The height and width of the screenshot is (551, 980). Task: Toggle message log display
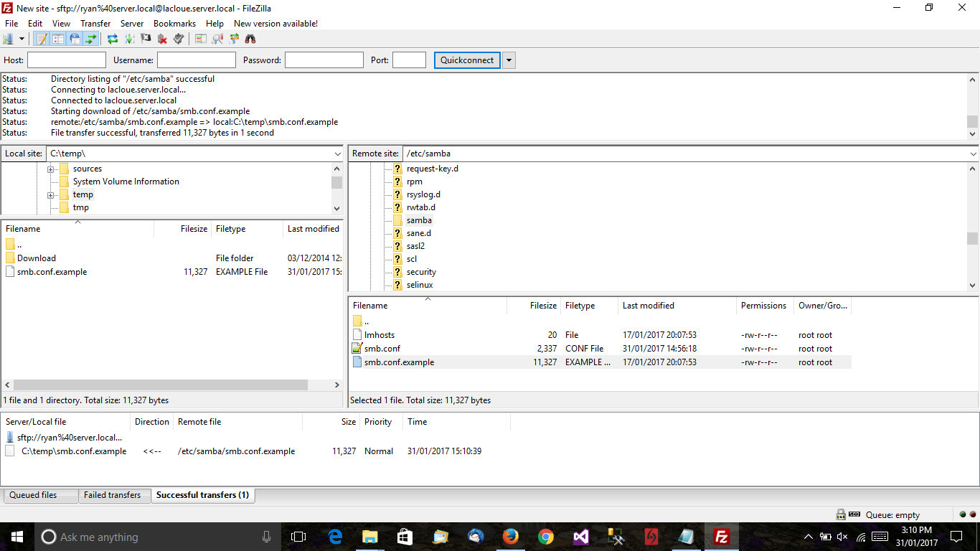[x=42, y=39]
